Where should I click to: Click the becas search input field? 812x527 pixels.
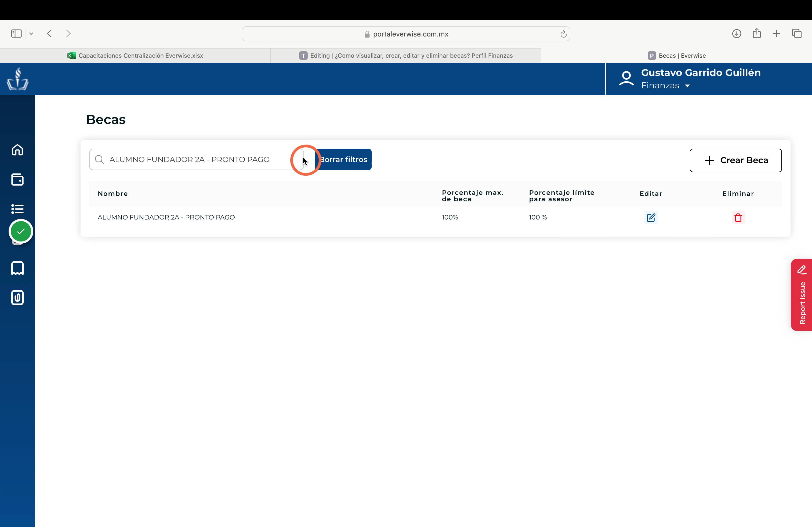pyautogui.click(x=196, y=159)
